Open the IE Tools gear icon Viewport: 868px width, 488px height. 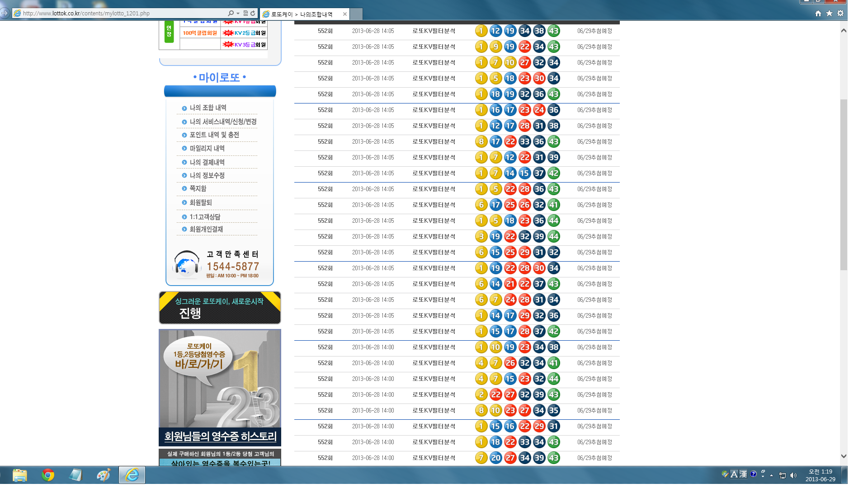(840, 14)
